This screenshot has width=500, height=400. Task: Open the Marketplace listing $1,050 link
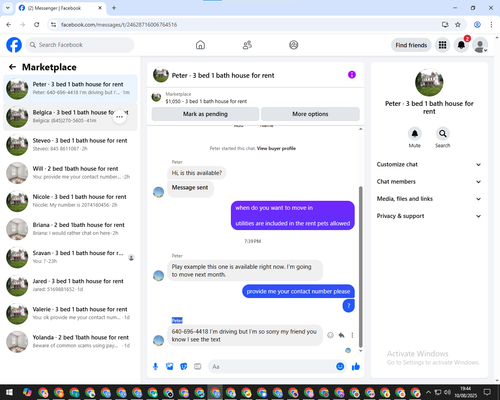[x=206, y=101]
